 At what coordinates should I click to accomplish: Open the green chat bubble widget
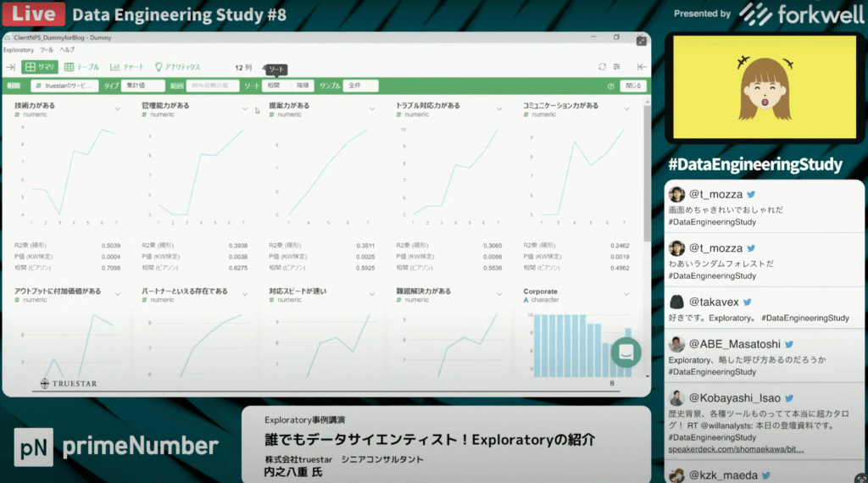tap(627, 353)
